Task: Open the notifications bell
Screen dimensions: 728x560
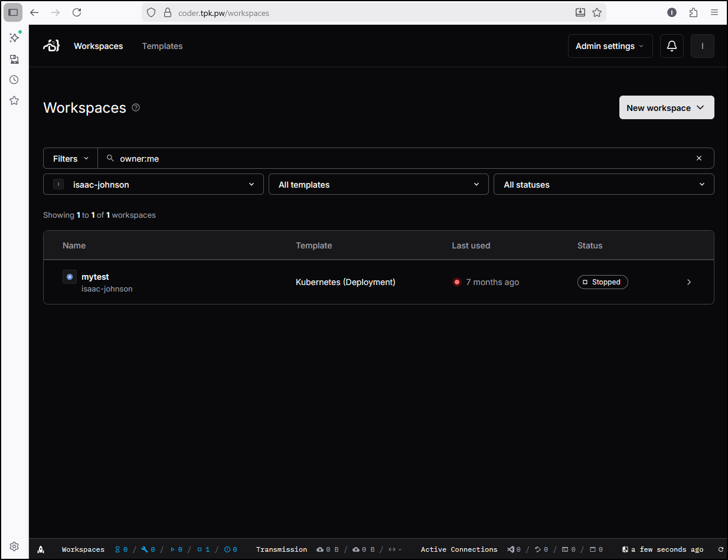Action: [x=672, y=46]
